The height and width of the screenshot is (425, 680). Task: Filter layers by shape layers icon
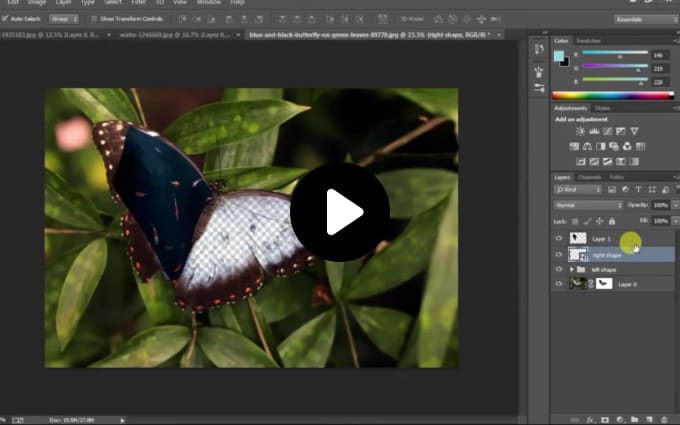pyautogui.click(x=652, y=190)
